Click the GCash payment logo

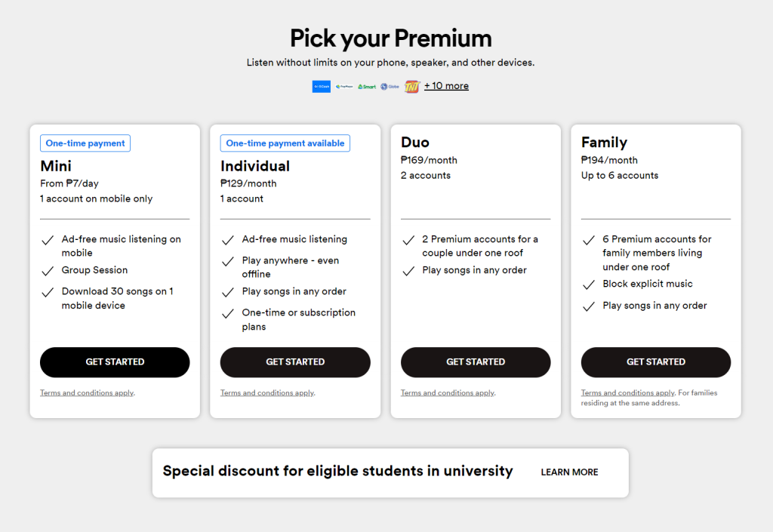pyautogui.click(x=321, y=87)
